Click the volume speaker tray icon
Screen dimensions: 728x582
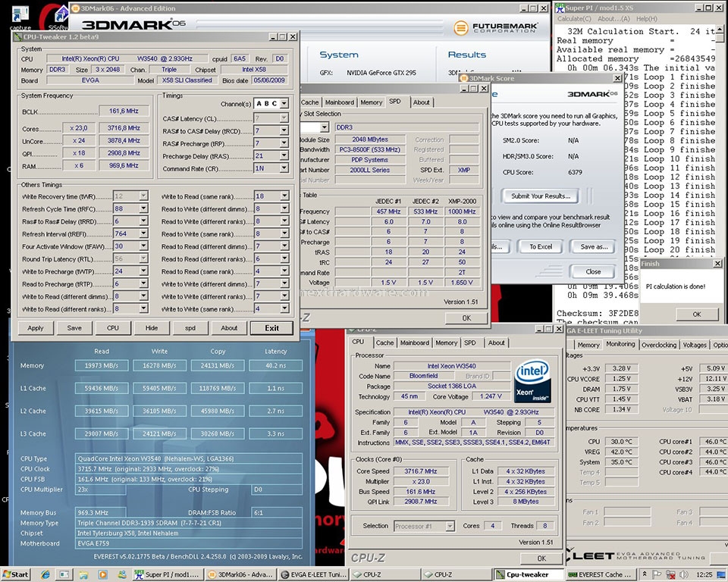point(686,574)
